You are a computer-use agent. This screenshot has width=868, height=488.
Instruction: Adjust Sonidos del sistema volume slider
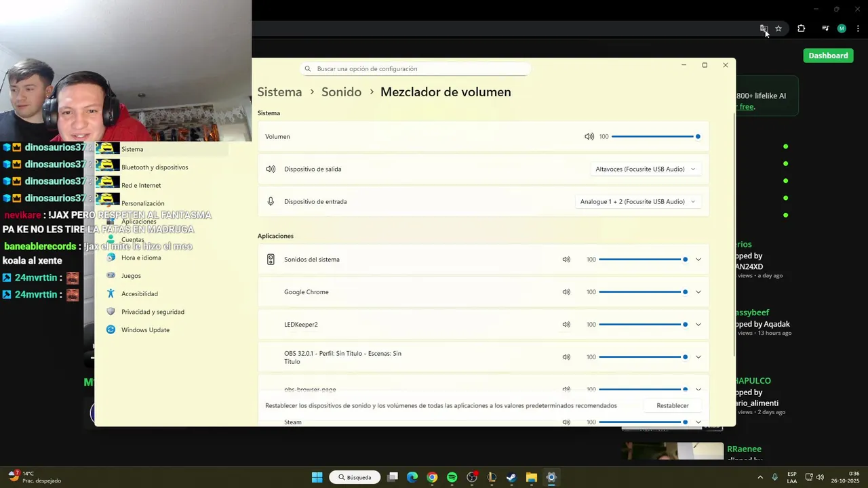(x=643, y=260)
